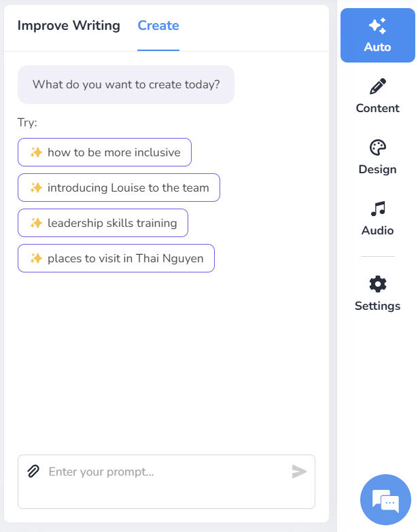Select the Create tab
This screenshot has height=532, width=418.
click(x=158, y=25)
